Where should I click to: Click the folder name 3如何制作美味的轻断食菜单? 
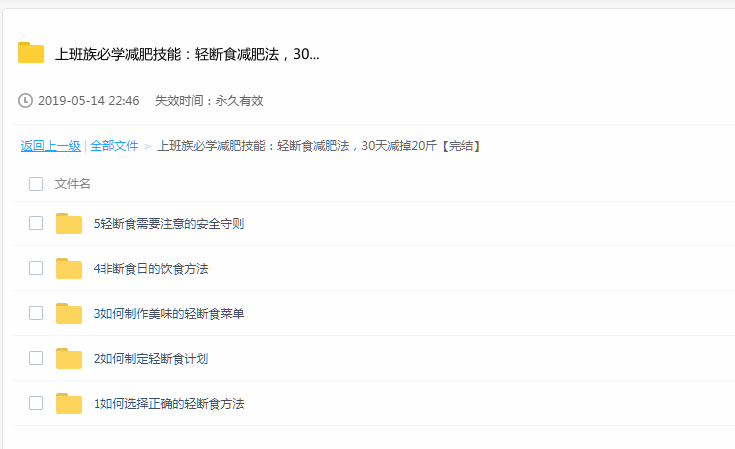pyautogui.click(x=169, y=314)
